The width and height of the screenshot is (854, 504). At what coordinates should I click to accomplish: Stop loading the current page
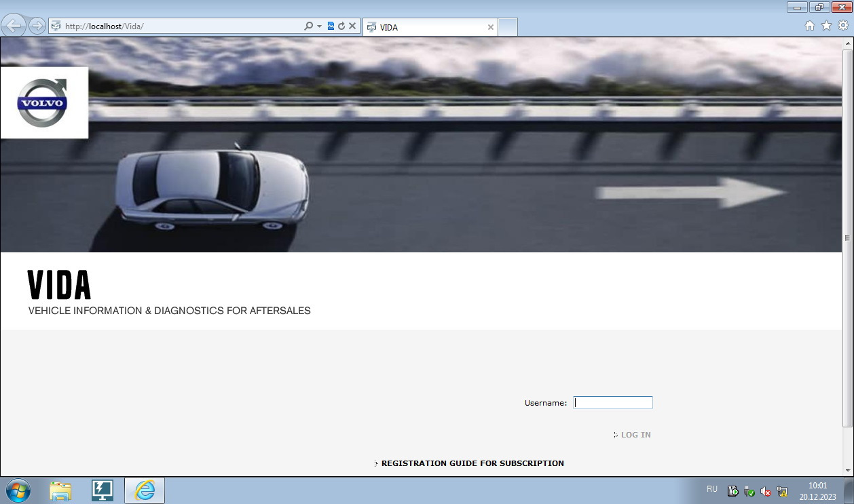coord(352,25)
